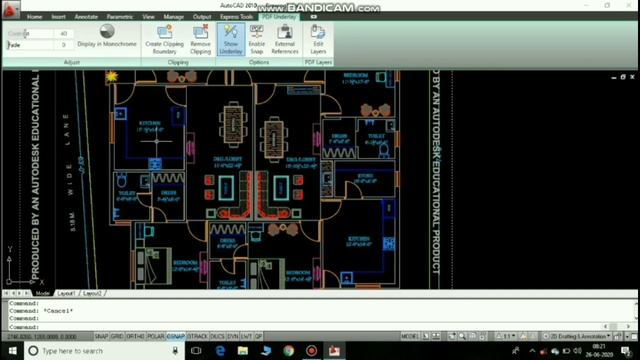Screen dimensions: 640x360
Task: Open the View ribbon tab
Action: (148, 17)
